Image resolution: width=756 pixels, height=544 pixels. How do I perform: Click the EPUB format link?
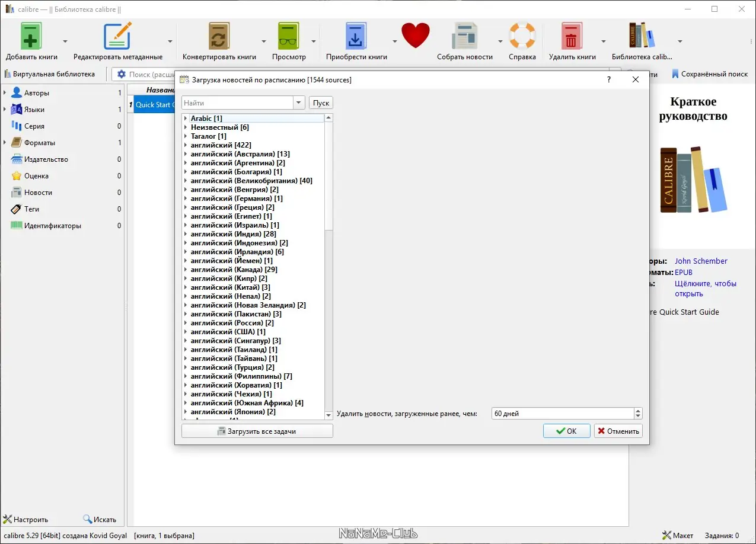pos(684,273)
